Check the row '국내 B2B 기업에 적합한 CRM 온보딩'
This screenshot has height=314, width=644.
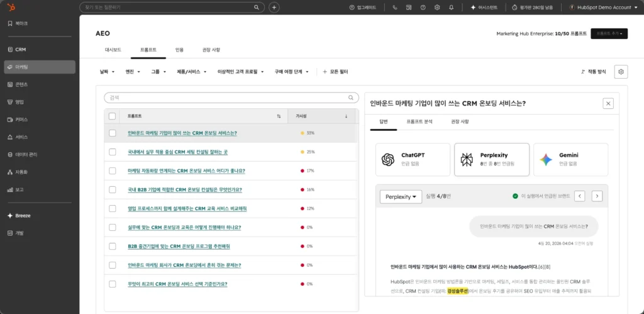[x=112, y=189]
